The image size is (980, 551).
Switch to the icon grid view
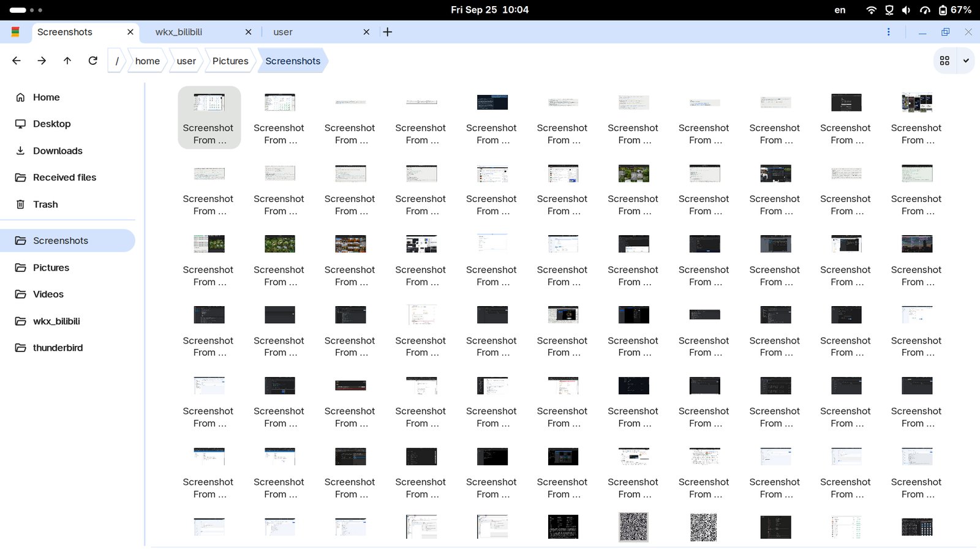click(x=944, y=61)
